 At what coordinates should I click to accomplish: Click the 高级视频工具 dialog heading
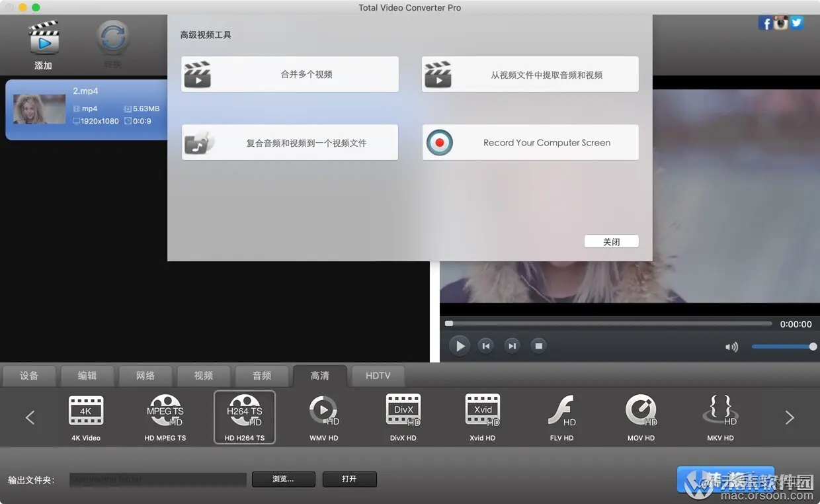(x=206, y=34)
